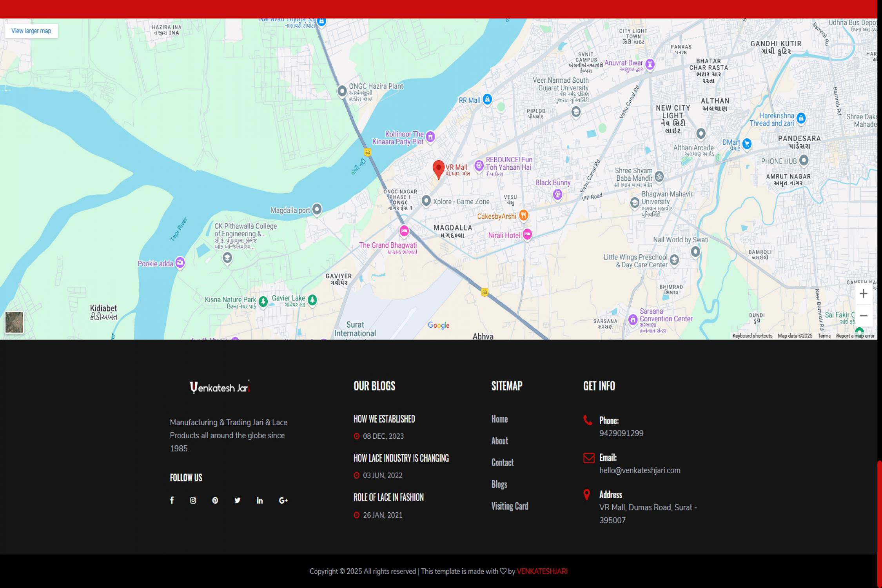Open the Twitter bird icon

[x=237, y=500]
